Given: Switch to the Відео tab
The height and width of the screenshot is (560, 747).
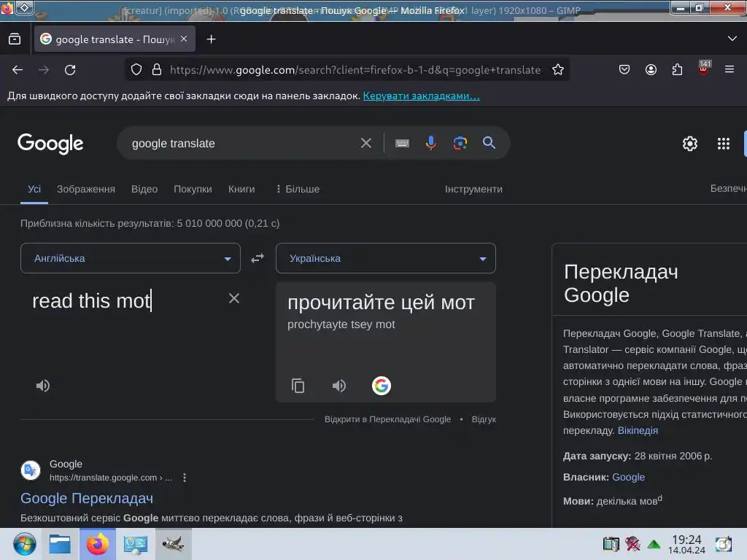Looking at the screenshot, I should click(144, 189).
